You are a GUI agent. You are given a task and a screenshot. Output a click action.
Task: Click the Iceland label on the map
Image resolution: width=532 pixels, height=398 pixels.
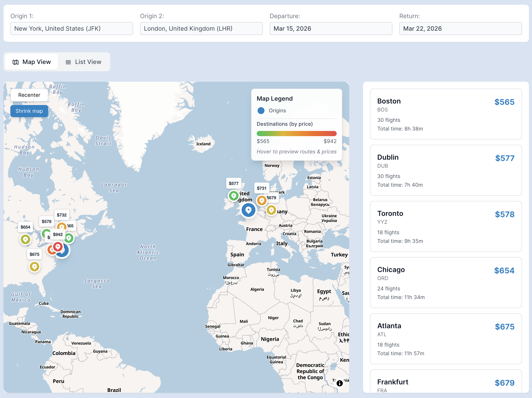(203, 144)
